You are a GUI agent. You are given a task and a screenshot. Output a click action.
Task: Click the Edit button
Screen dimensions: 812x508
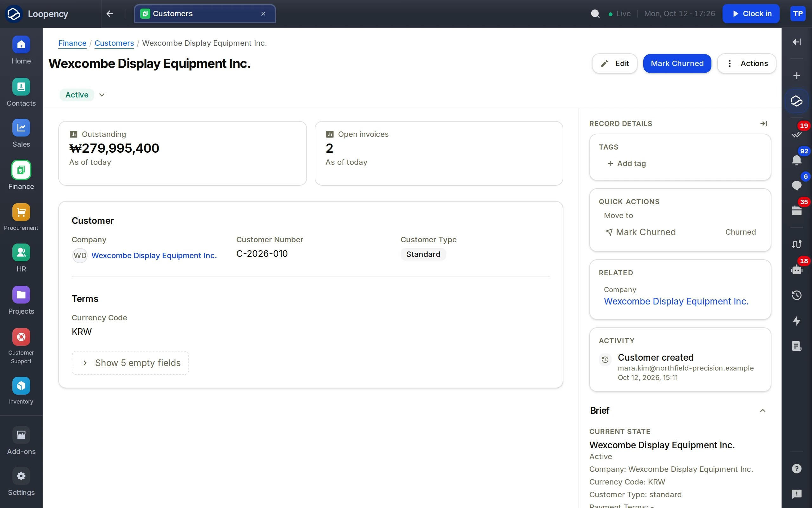[x=614, y=63]
